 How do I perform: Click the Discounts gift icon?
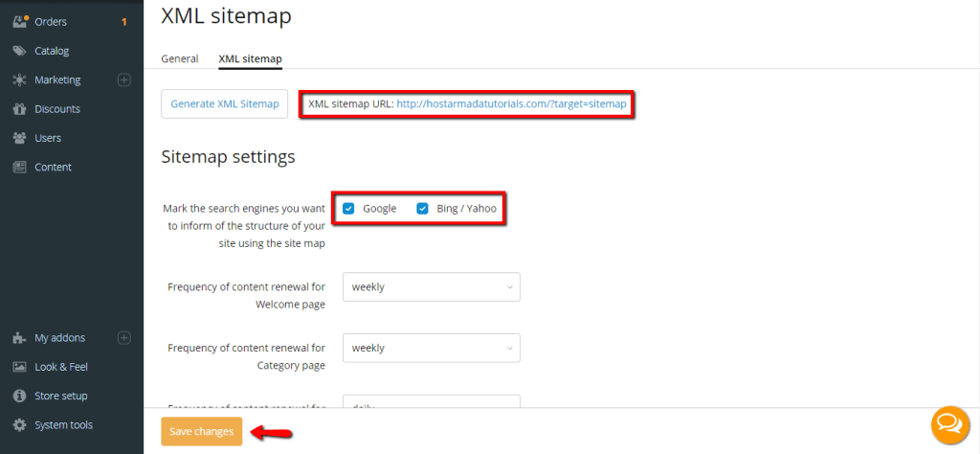click(19, 109)
